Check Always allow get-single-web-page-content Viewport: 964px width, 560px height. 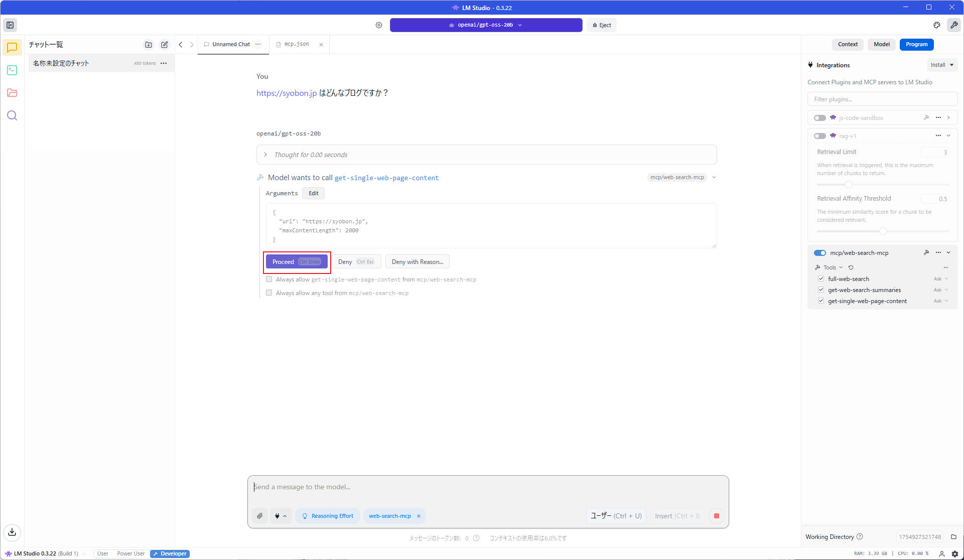(x=269, y=279)
